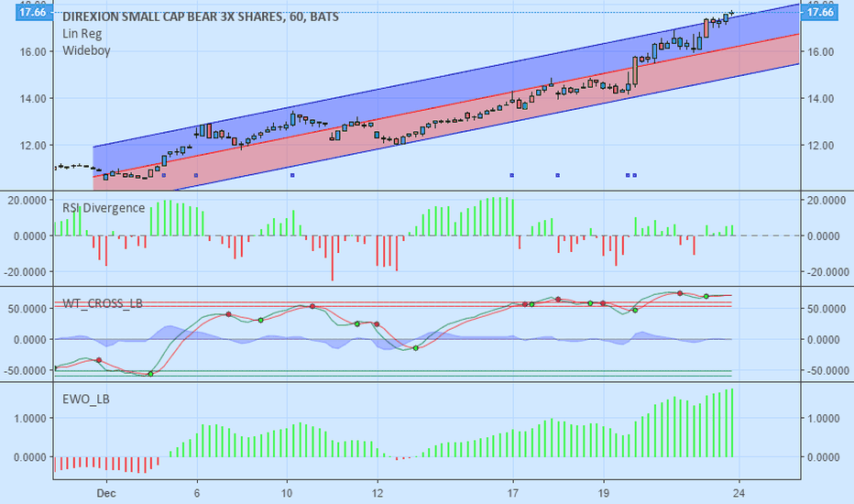Click date 6 on the time axis
The image size is (854, 504).
point(197,494)
